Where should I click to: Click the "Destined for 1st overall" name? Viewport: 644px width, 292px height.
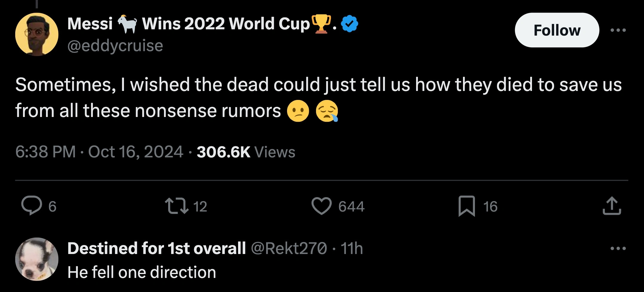pos(157,248)
